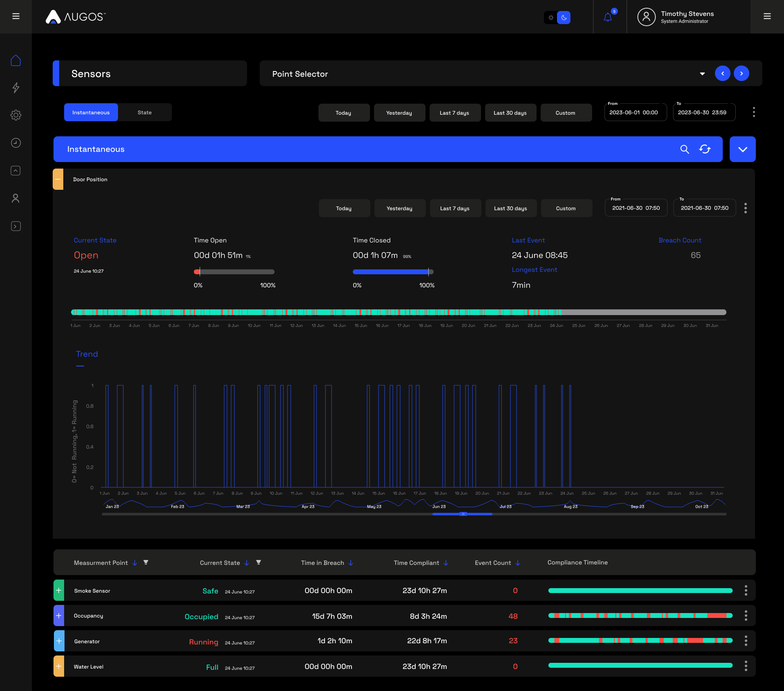Select the top Last 7 days tab

[454, 113]
